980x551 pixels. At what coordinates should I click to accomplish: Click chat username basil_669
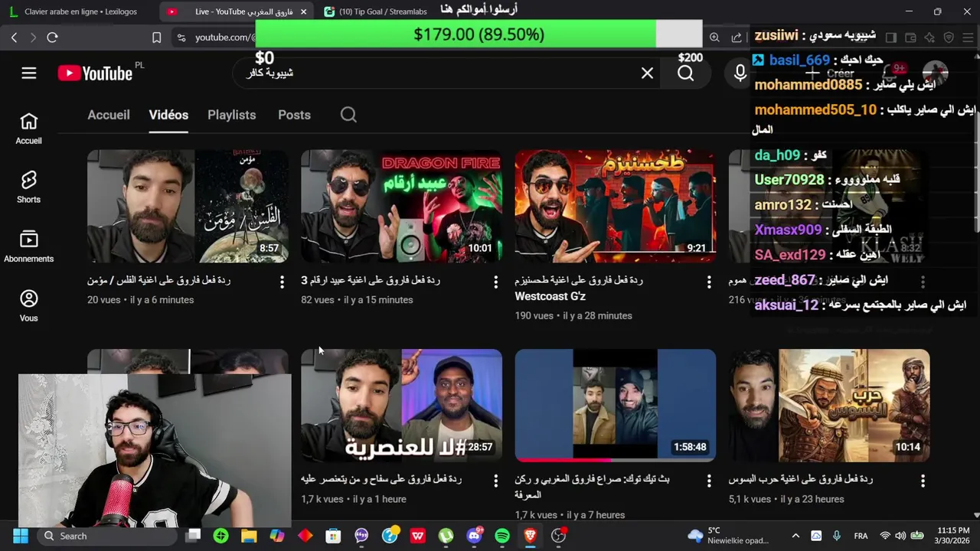(x=799, y=60)
